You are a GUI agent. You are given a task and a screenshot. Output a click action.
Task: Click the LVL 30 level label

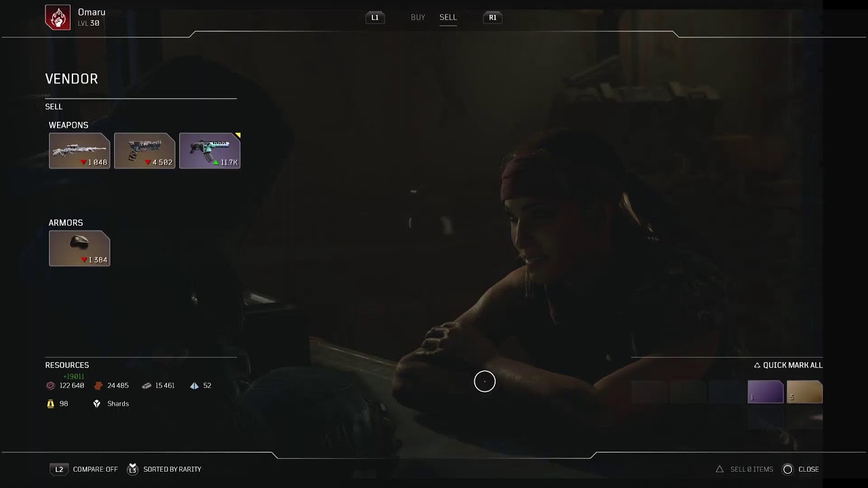[x=89, y=24]
